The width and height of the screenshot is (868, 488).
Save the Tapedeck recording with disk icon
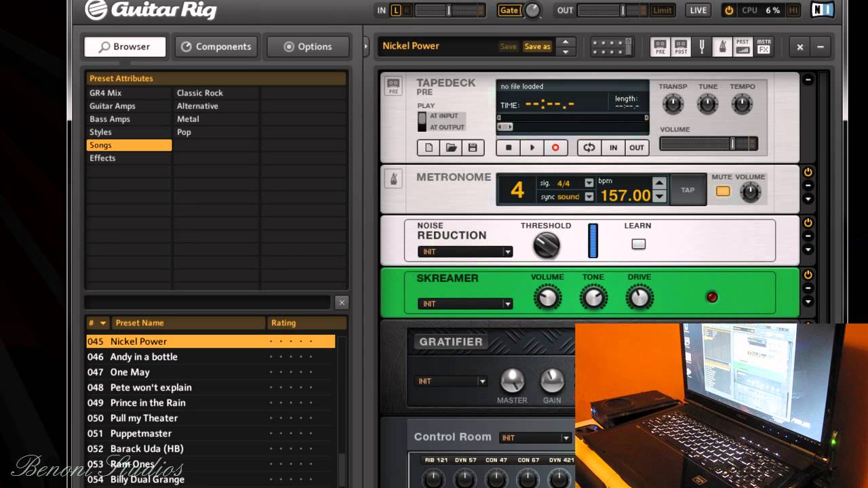coord(473,147)
